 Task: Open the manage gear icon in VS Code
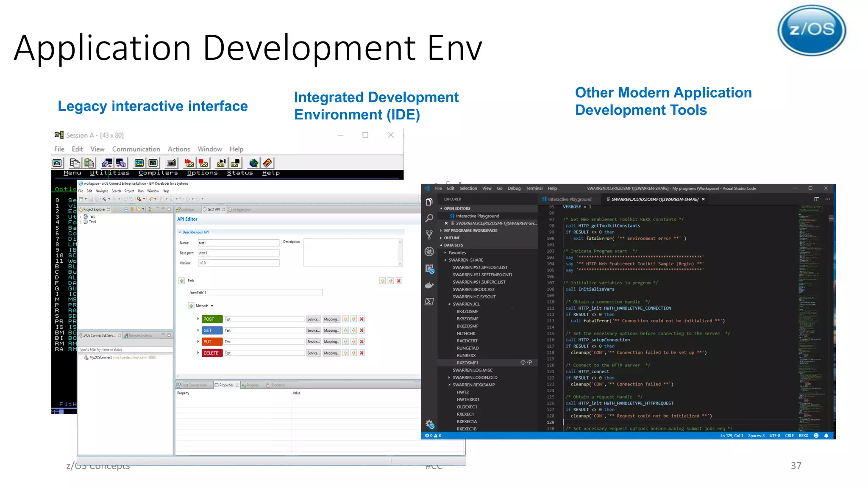click(429, 424)
